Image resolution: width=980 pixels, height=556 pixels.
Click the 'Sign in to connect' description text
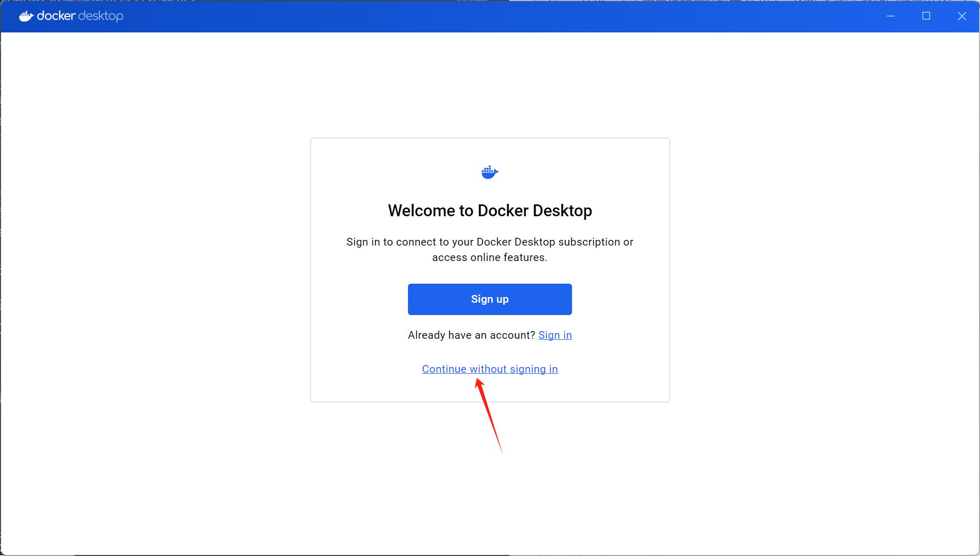pos(490,250)
